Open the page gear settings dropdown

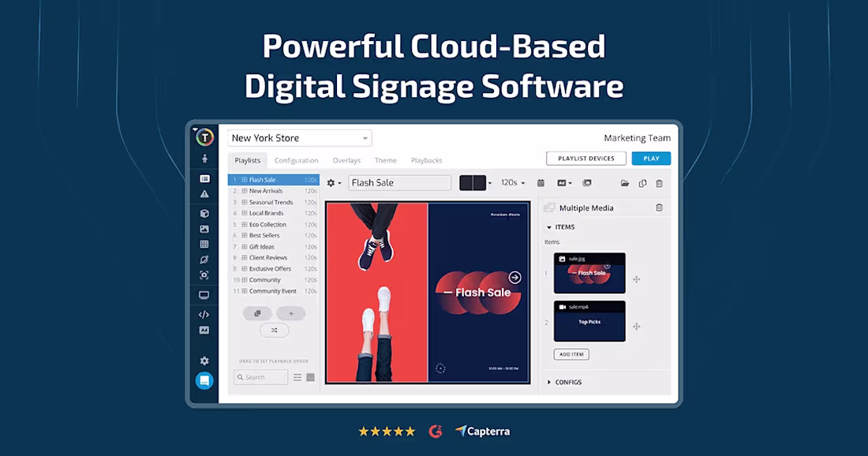pyautogui.click(x=334, y=182)
